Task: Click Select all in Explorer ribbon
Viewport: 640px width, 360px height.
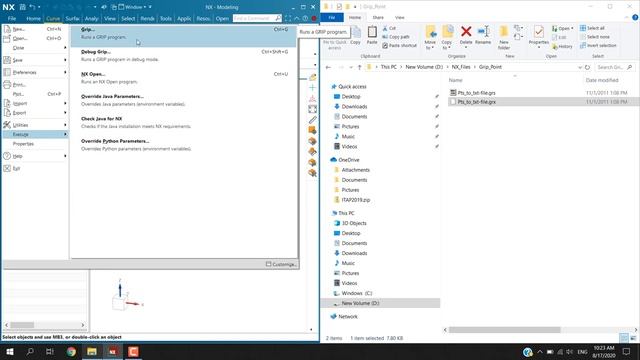Action: coord(592,28)
